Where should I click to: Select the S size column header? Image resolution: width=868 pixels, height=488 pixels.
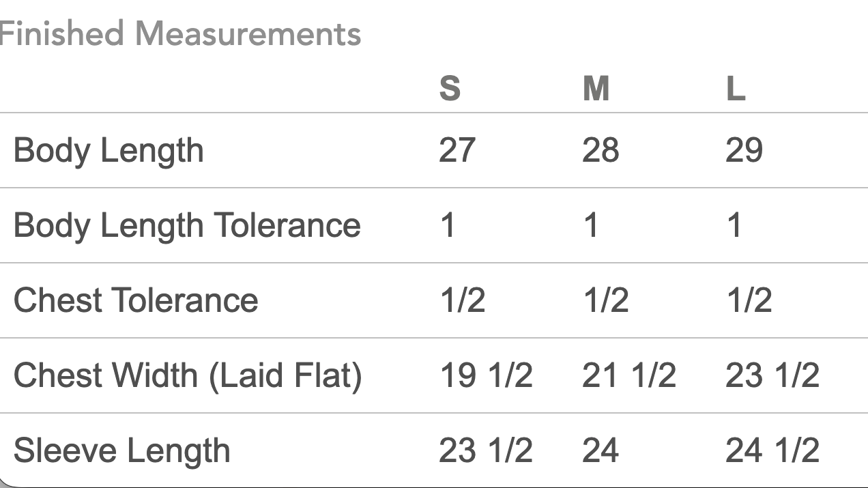click(450, 89)
